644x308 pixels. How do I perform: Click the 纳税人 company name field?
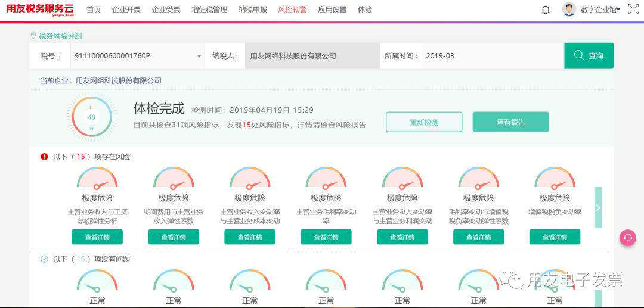pyautogui.click(x=312, y=56)
